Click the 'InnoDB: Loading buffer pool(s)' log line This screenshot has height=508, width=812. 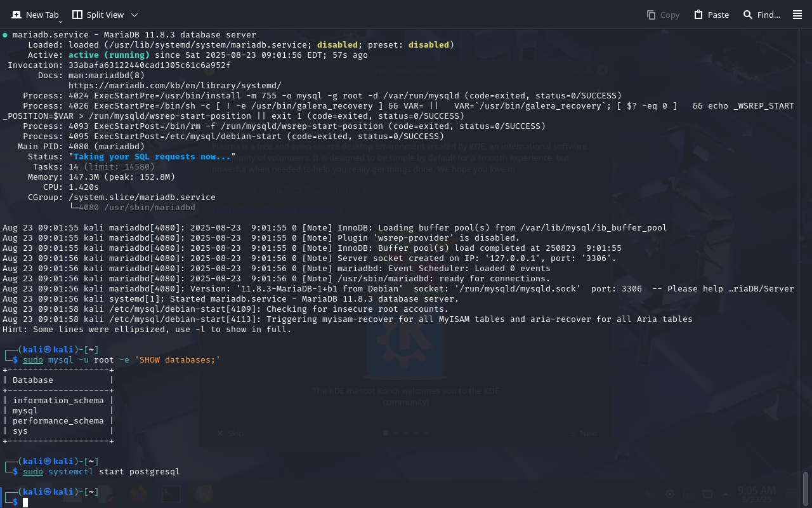point(334,228)
